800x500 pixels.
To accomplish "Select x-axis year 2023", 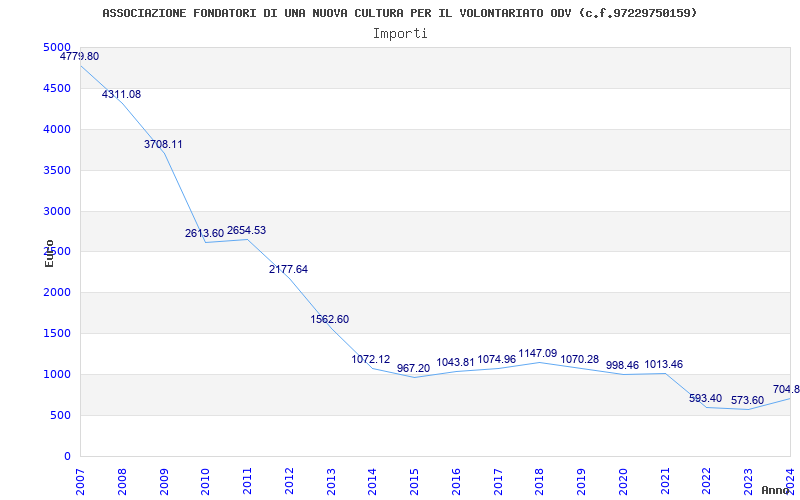I will coord(748,482).
